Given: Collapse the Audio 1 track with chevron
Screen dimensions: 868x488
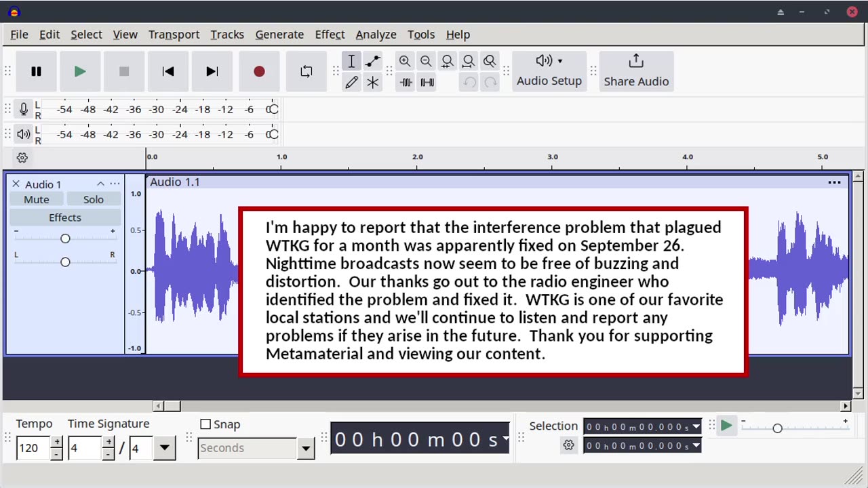Looking at the screenshot, I should (100, 184).
